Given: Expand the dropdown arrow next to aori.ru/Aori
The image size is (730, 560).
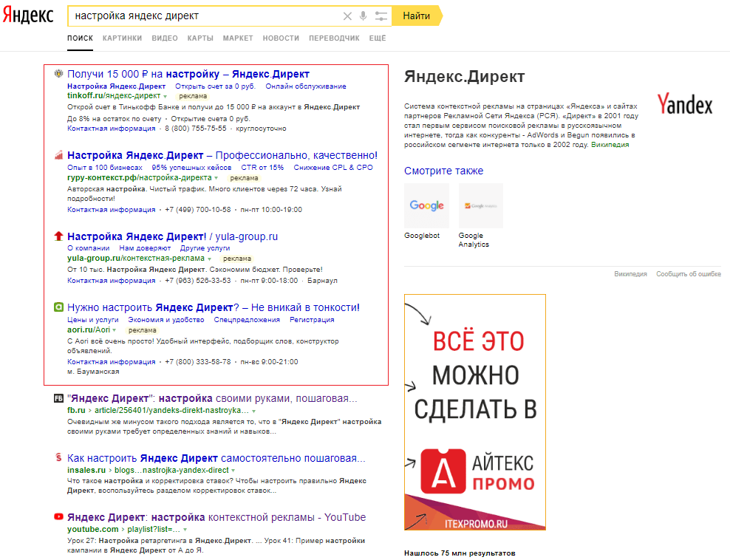Looking at the screenshot, I should [116, 330].
